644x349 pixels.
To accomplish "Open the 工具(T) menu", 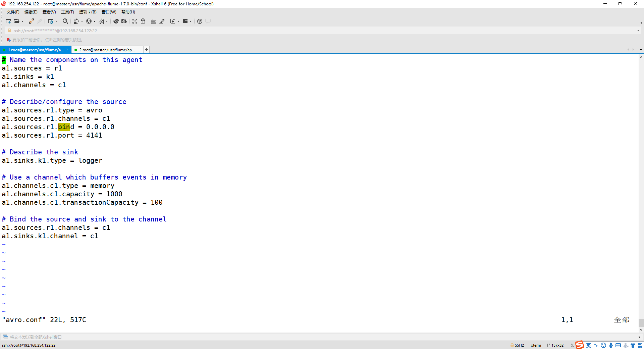I will (67, 12).
